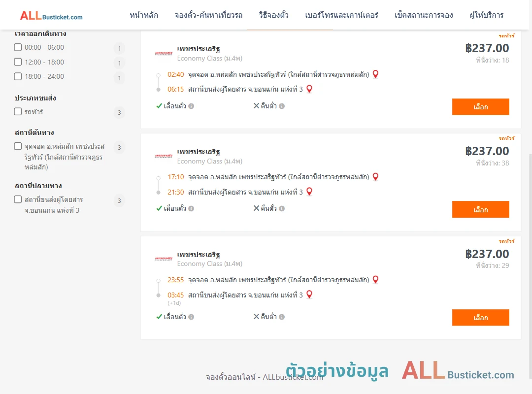Image resolution: width=532 pixels, height=394 pixels.
Task: Click รถทัวร์ tag on the 23:55 trip card
Action: 506,241
